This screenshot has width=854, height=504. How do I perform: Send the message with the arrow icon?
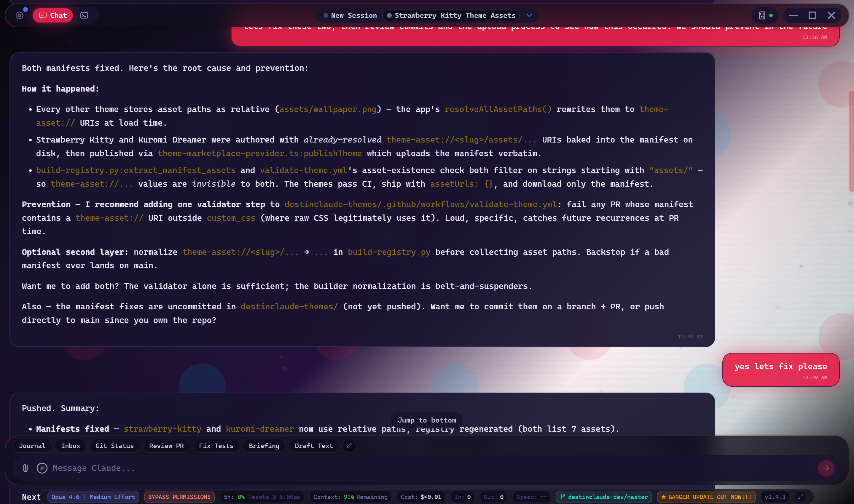[827, 468]
